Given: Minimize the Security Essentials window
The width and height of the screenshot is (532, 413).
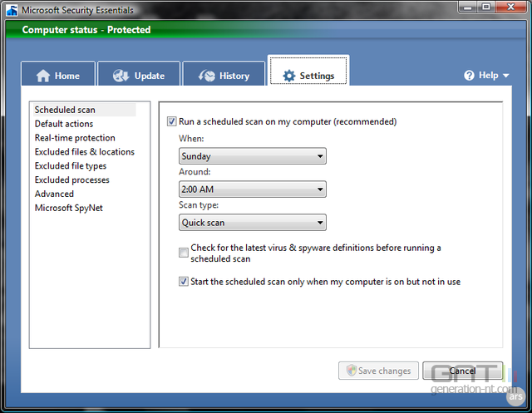Looking at the screenshot, I should [x=467, y=7].
